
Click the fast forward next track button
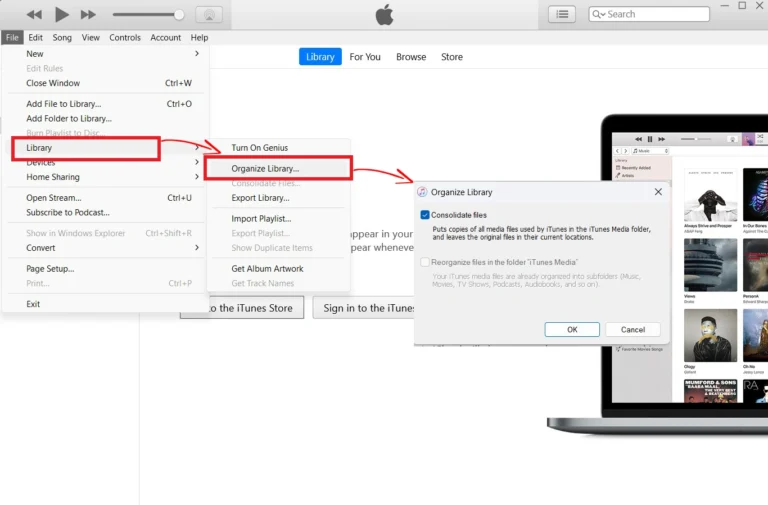[x=88, y=15]
